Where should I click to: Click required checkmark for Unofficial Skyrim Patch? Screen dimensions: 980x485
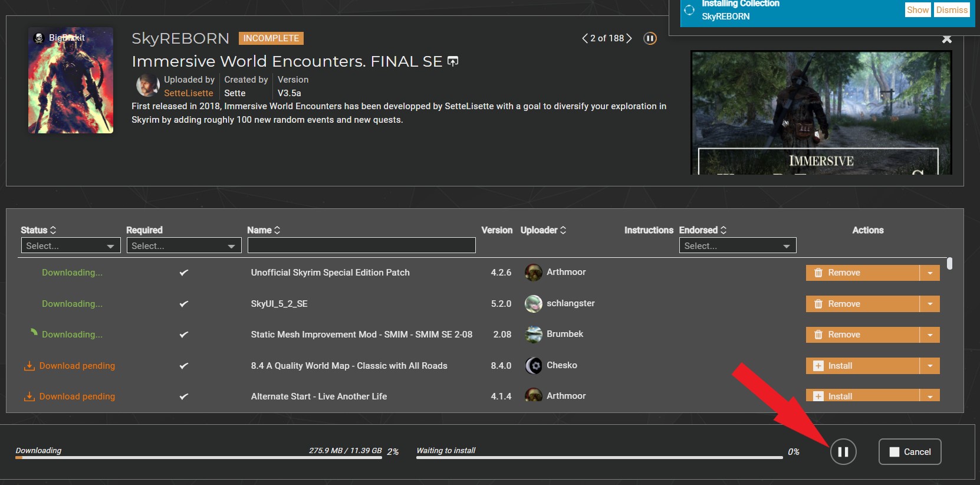tap(184, 273)
